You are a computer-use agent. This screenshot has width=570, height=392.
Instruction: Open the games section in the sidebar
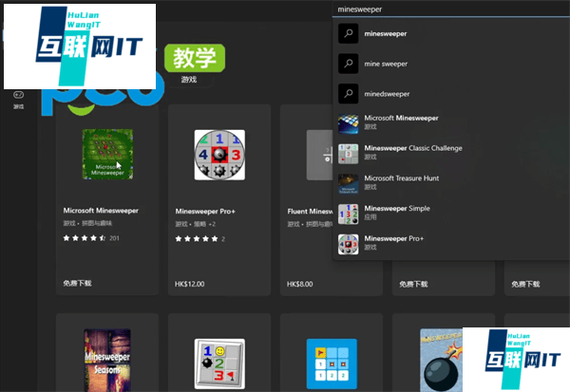coord(19,99)
